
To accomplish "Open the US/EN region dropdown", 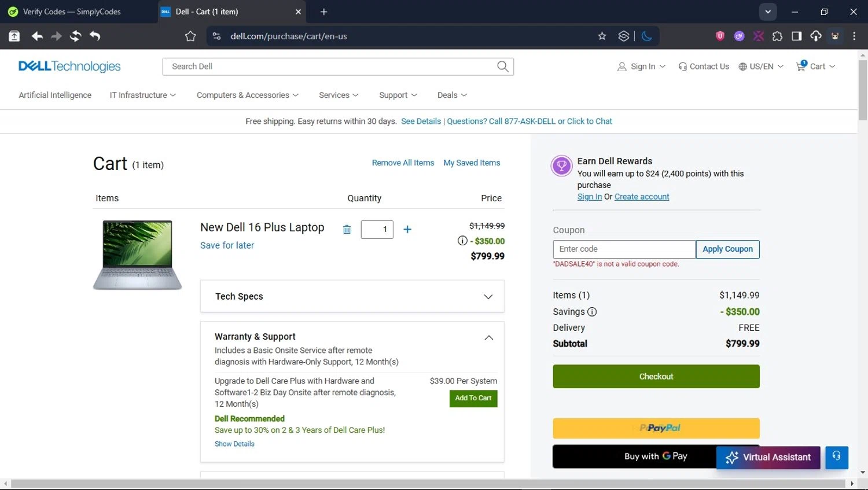I will coord(761,67).
